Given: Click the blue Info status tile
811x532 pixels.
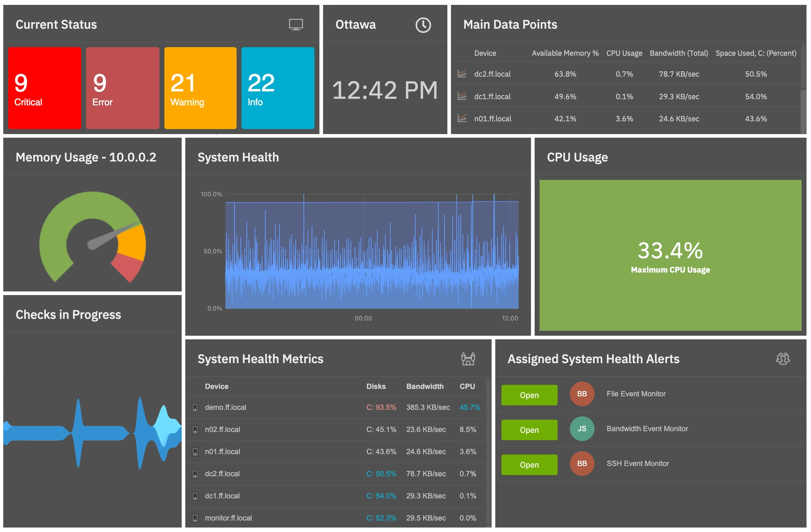Looking at the screenshot, I should (x=278, y=88).
